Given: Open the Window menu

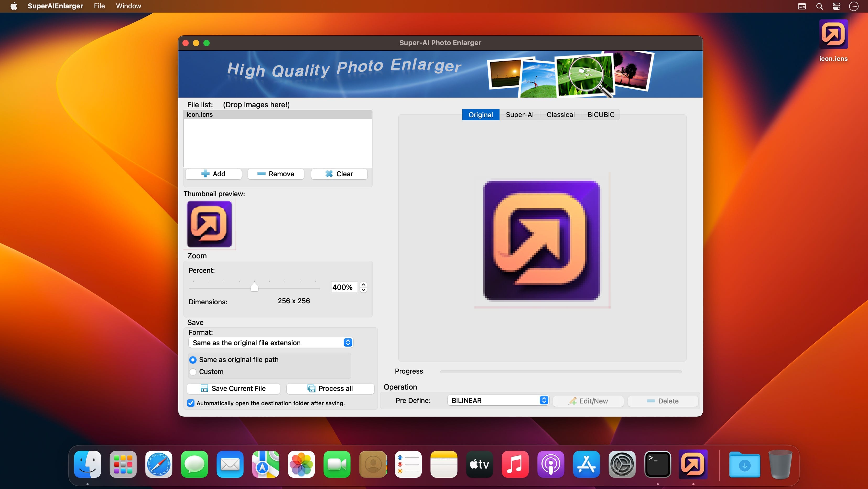Looking at the screenshot, I should point(128,6).
